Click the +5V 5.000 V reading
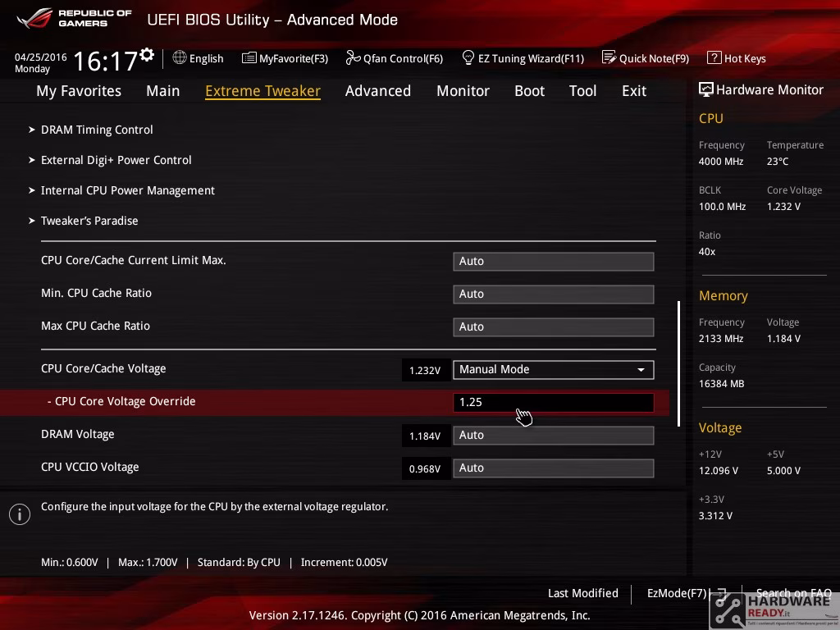 (x=783, y=470)
